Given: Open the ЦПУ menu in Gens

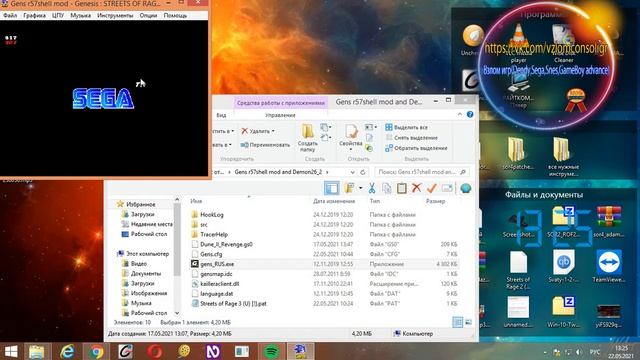Looking at the screenshot, I should click(58, 16).
